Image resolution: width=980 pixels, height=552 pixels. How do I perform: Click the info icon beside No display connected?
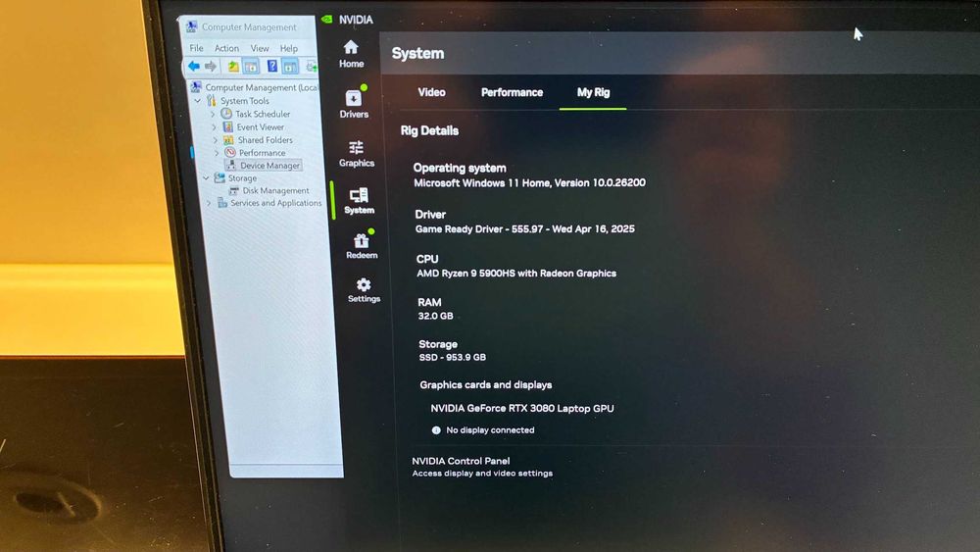(x=436, y=430)
